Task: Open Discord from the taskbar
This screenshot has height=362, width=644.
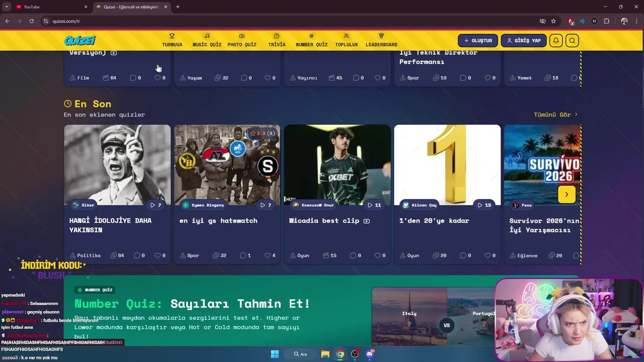Action: click(x=370, y=354)
